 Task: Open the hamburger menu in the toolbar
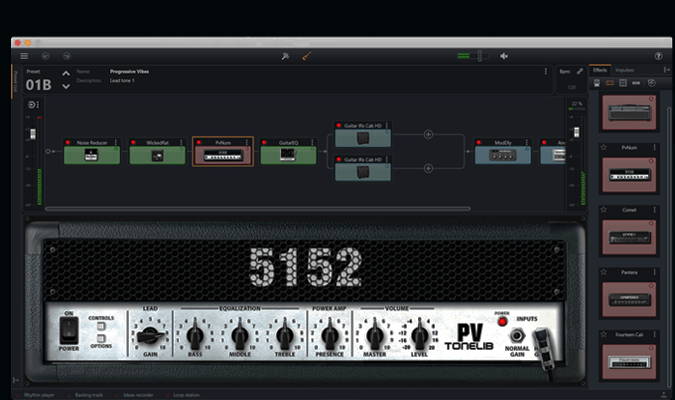tap(24, 56)
